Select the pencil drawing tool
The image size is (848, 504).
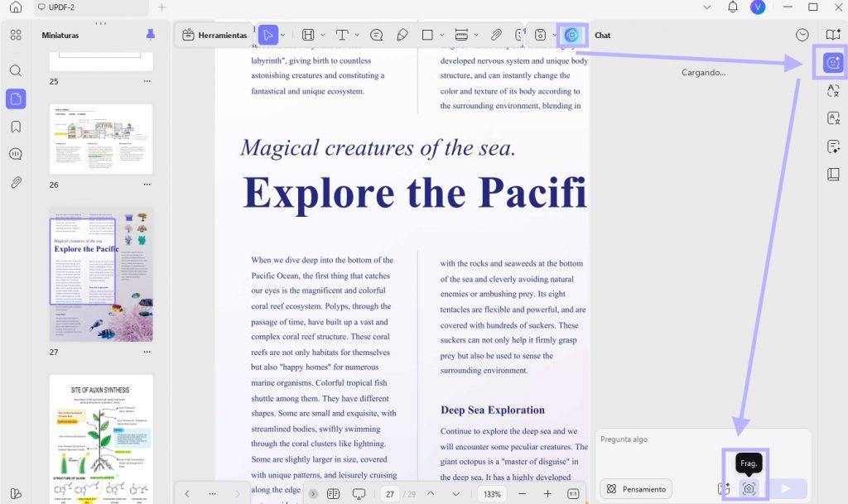point(402,35)
